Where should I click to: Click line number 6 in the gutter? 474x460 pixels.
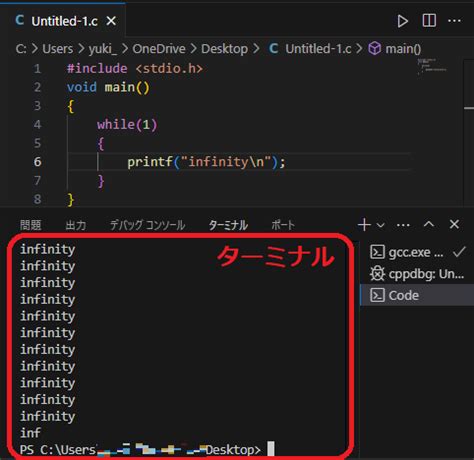point(37,162)
